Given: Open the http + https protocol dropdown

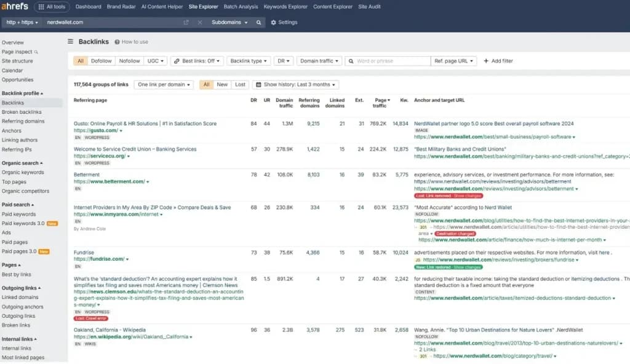Looking at the screenshot, I should (22, 23).
